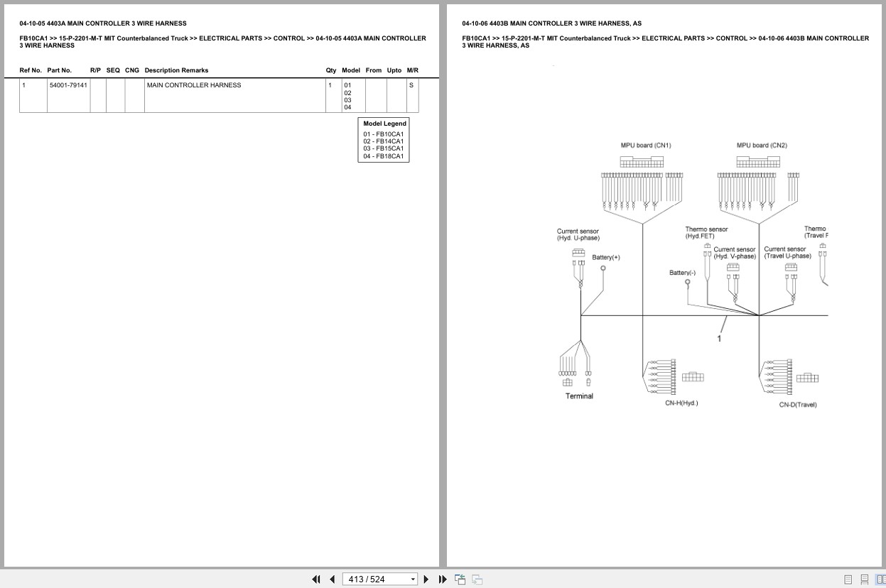This screenshot has height=588, width=886.
Task: Click the CN-H(Hyd.) connector label
Action: pyautogui.click(x=681, y=403)
